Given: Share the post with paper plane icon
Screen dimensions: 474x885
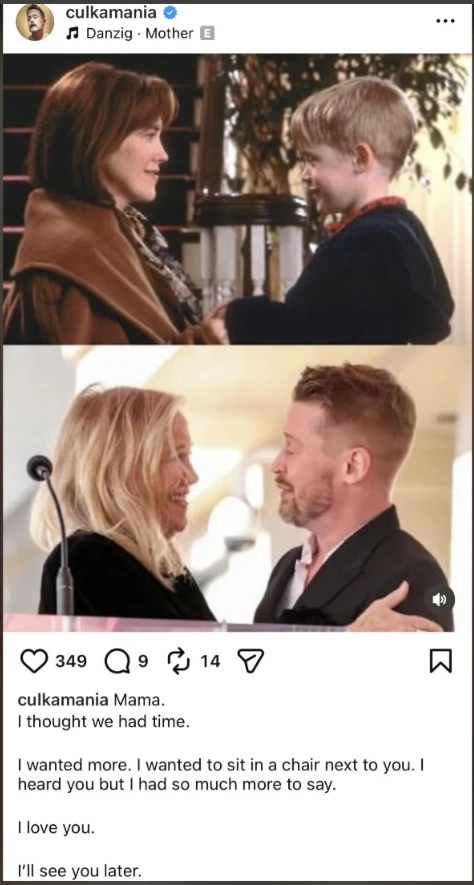Looking at the screenshot, I should pyautogui.click(x=251, y=660).
